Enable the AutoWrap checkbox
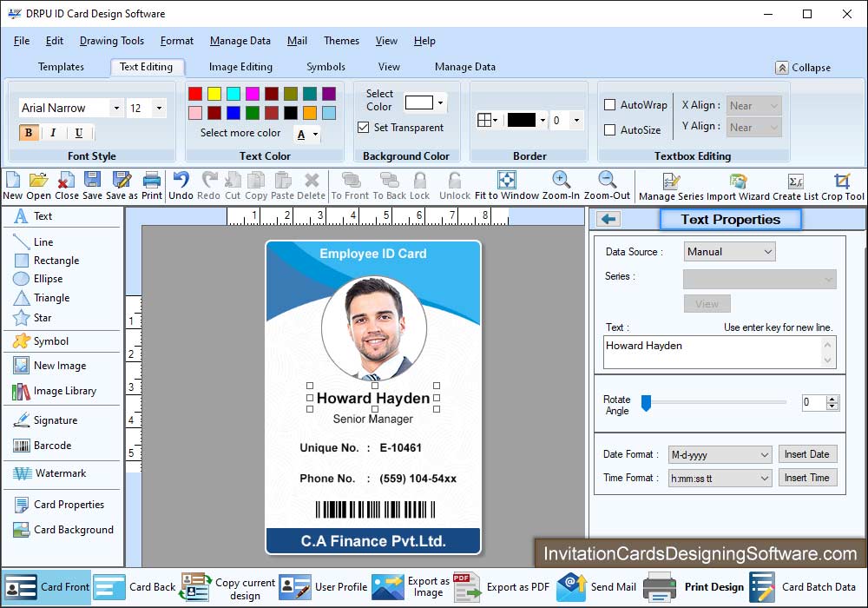868x608 pixels. [610, 104]
